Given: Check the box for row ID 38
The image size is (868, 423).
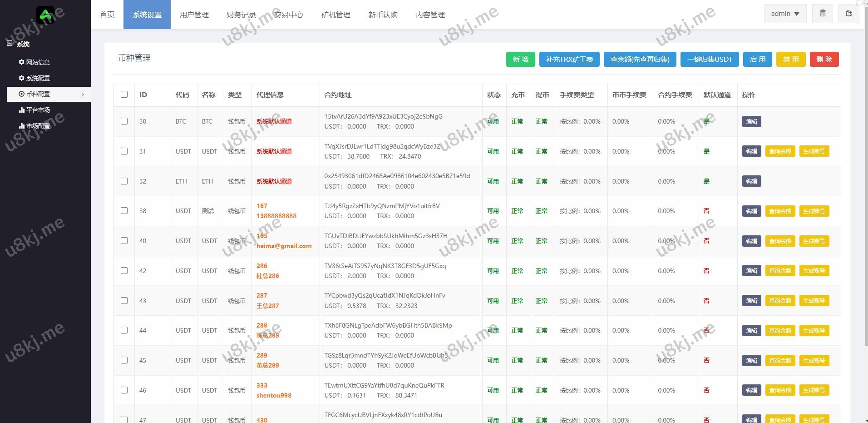Looking at the screenshot, I should pos(124,211).
